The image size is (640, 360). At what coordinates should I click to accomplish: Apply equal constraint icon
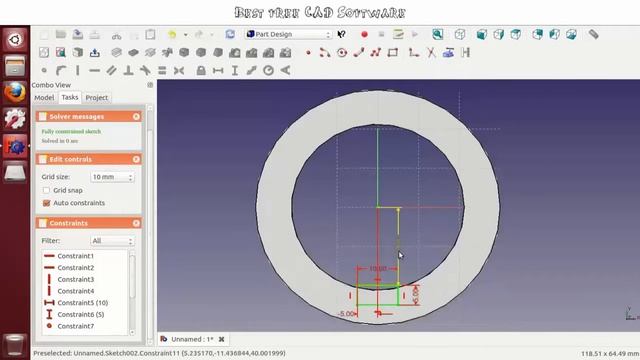coord(162,71)
